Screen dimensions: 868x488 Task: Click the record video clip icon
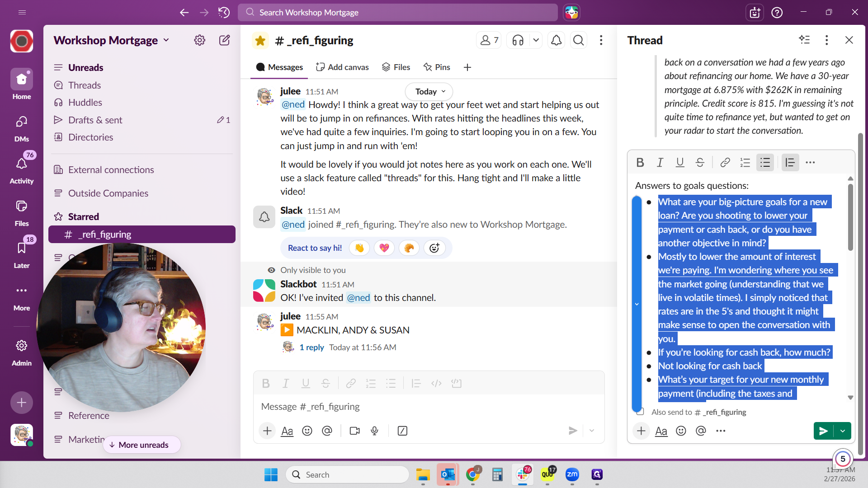click(355, 431)
